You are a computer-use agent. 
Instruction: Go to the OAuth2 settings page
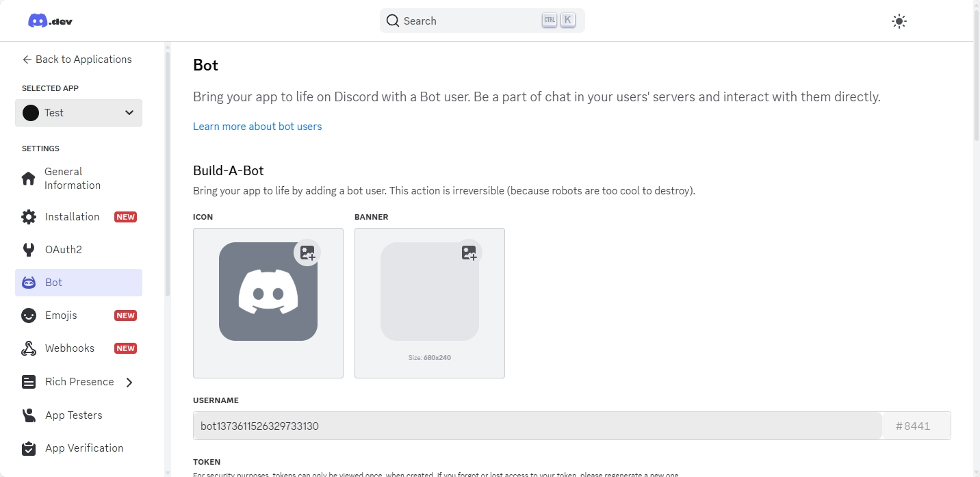point(79,250)
